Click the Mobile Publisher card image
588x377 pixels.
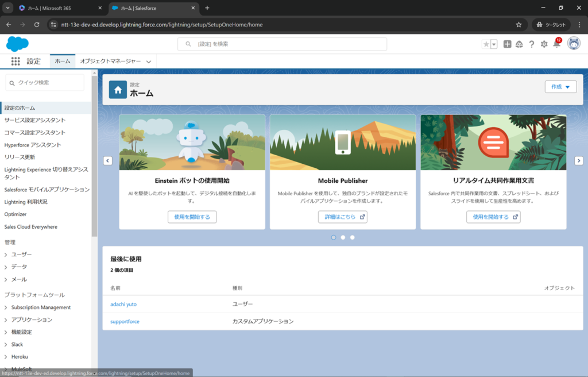coord(343,143)
